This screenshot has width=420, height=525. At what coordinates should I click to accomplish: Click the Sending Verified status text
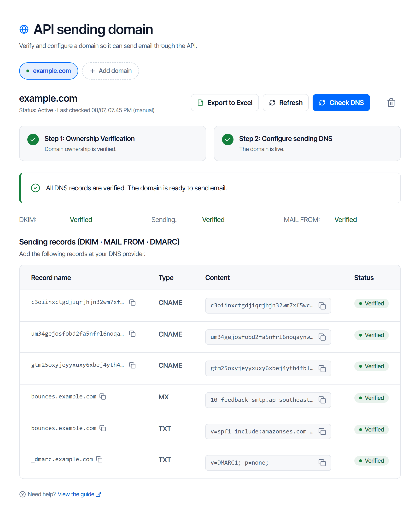click(x=213, y=220)
